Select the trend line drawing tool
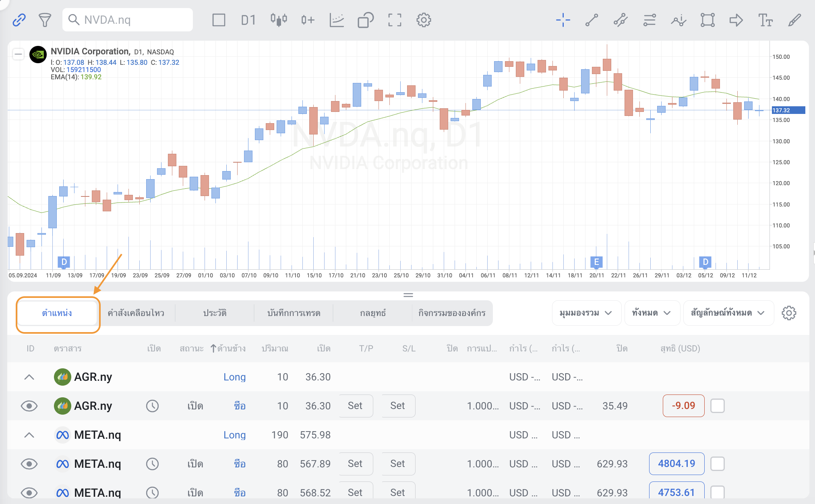The height and width of the screenshot is (504, 815). tap(592, 20)
